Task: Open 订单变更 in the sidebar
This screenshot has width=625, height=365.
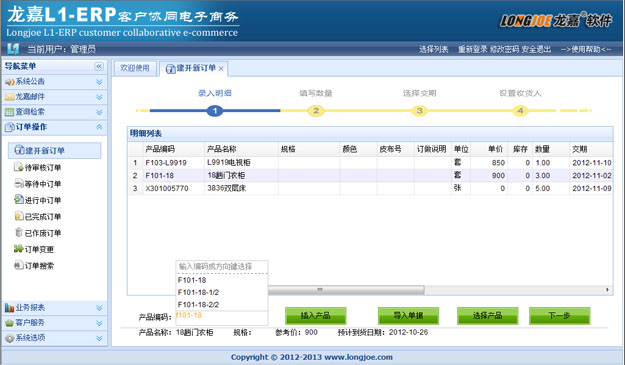Action: (x=39, y=249)
